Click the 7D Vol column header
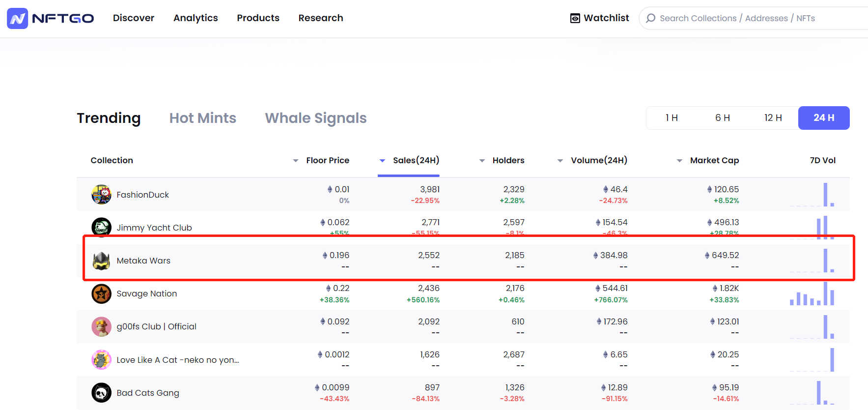 click(823, 160)
